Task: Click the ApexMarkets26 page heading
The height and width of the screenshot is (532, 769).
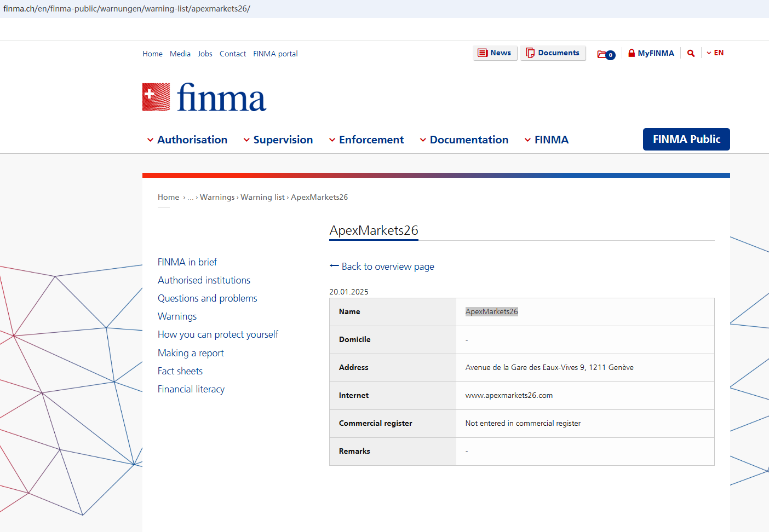Action: pos(374,230)
